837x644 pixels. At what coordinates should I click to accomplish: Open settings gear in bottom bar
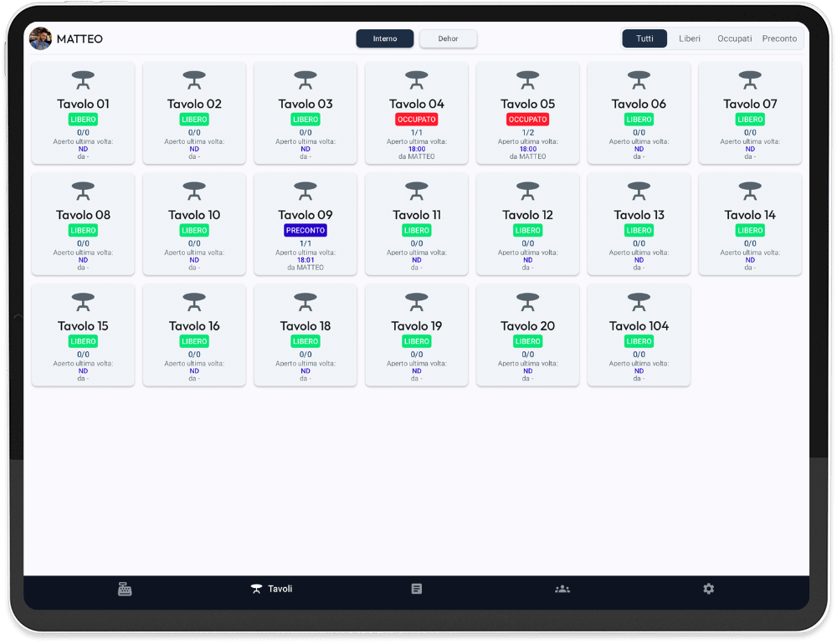click(x=708, y=589)
